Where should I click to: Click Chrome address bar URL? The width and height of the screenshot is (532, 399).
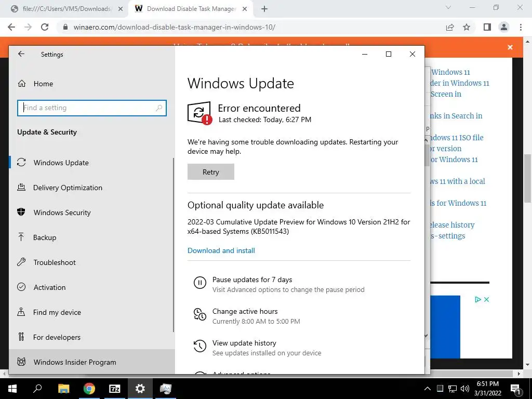click(175, 27)
